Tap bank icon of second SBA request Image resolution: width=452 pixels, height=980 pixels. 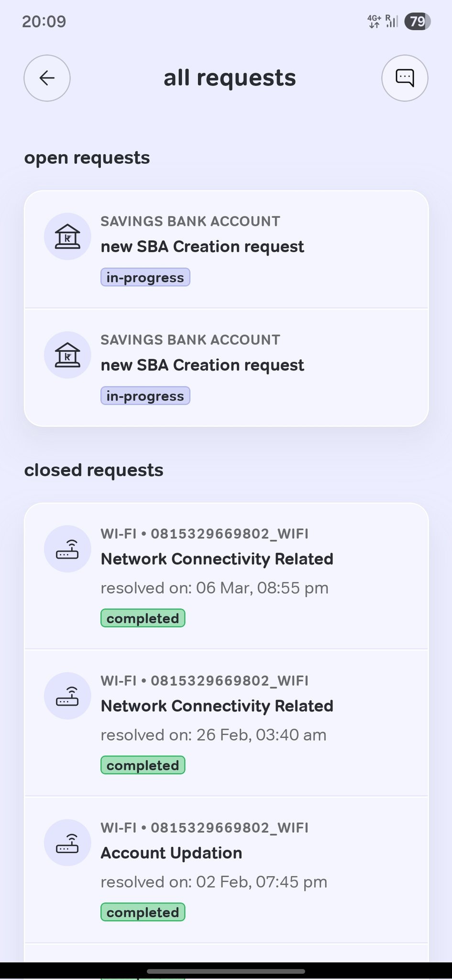tap(67, 355)
